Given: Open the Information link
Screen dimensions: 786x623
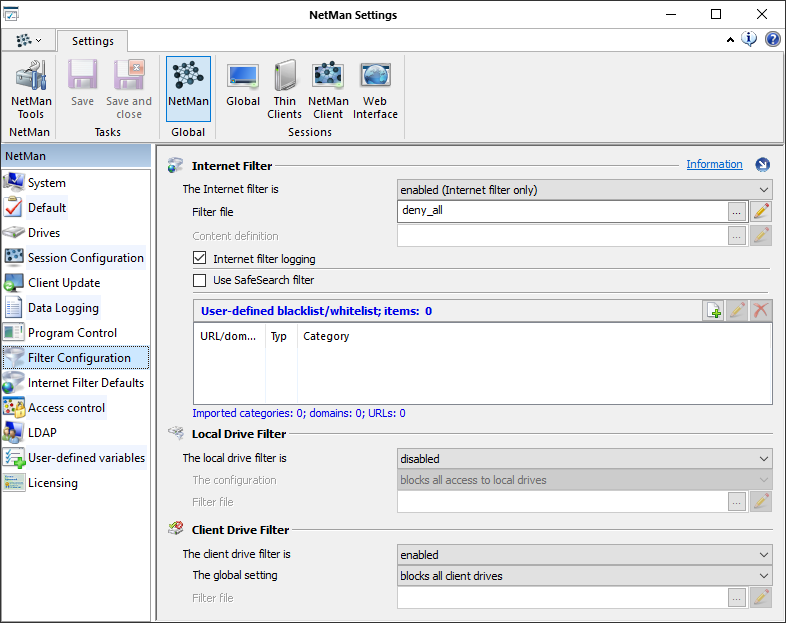Looking at the screenshot, I should click(714, 164).
